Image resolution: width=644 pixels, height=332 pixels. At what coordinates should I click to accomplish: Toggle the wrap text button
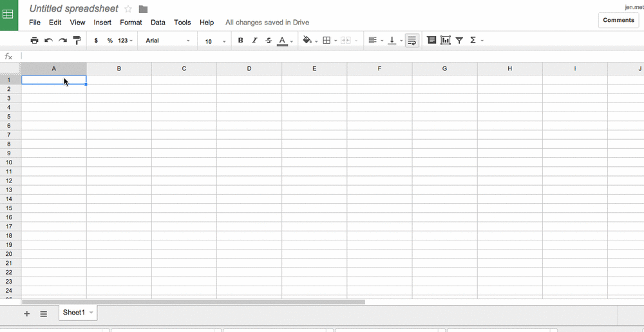[x=412, y=41]
